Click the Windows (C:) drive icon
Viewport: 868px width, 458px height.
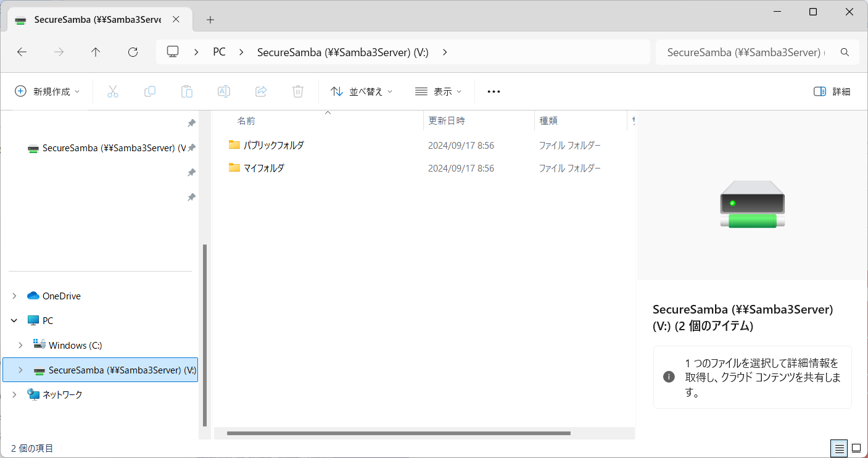coord(39,344)
